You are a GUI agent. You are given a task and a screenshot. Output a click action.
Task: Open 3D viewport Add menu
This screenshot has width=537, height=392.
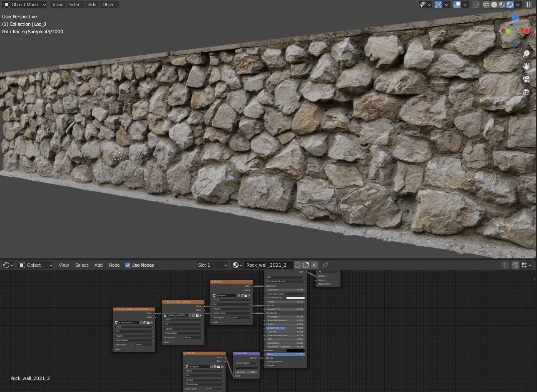click(x=92, y=5)
